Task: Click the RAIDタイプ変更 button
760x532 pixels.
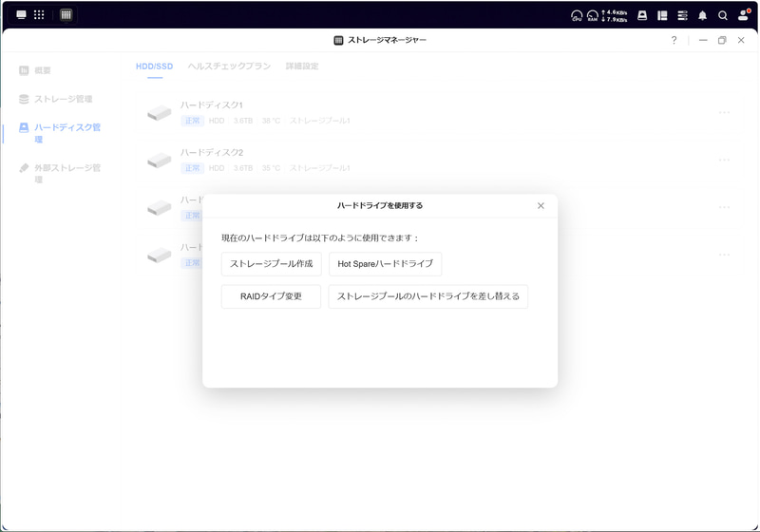Action: (x=271, y=296)
